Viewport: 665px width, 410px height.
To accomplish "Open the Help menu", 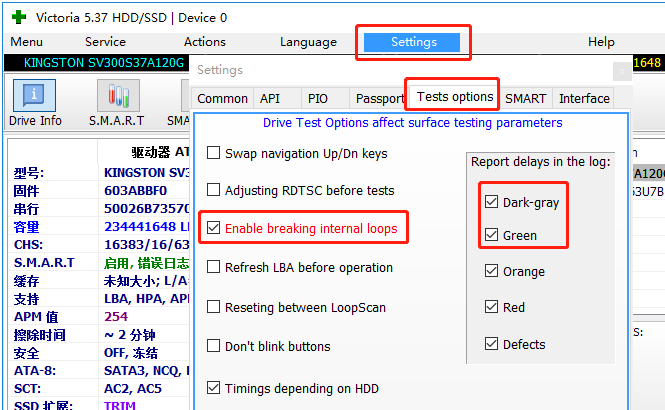I will click(x=601, y=42).
